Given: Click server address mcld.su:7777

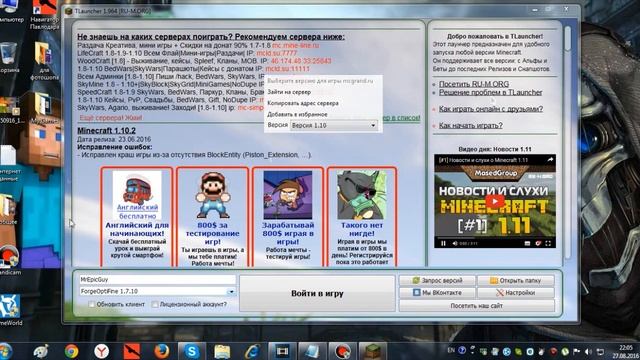Looking at the screenshot, I should (x=277, y=53).
